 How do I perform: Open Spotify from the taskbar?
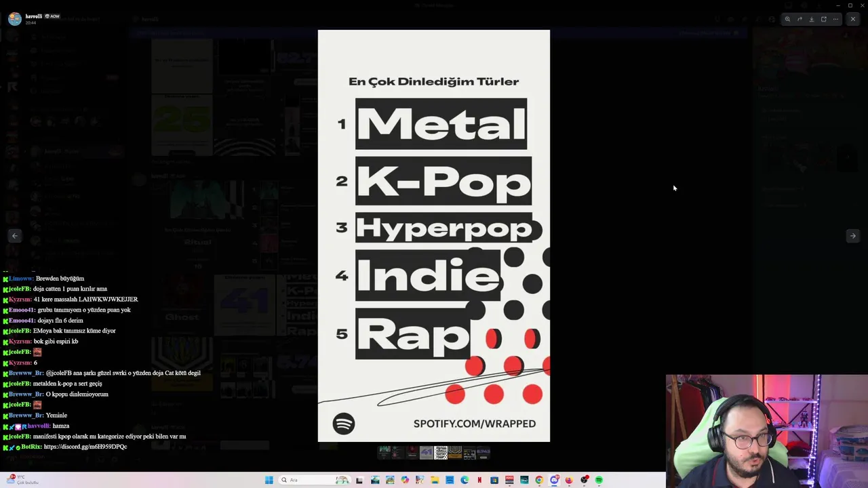tap(599, 480)
